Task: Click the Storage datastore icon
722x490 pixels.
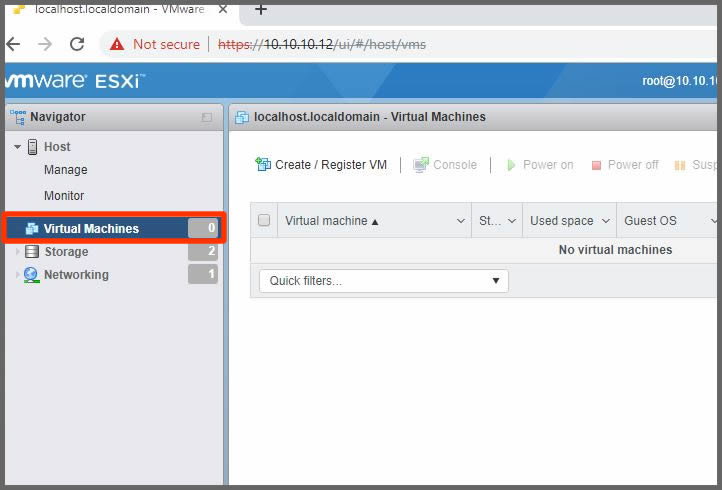Action: click(32, 251)
